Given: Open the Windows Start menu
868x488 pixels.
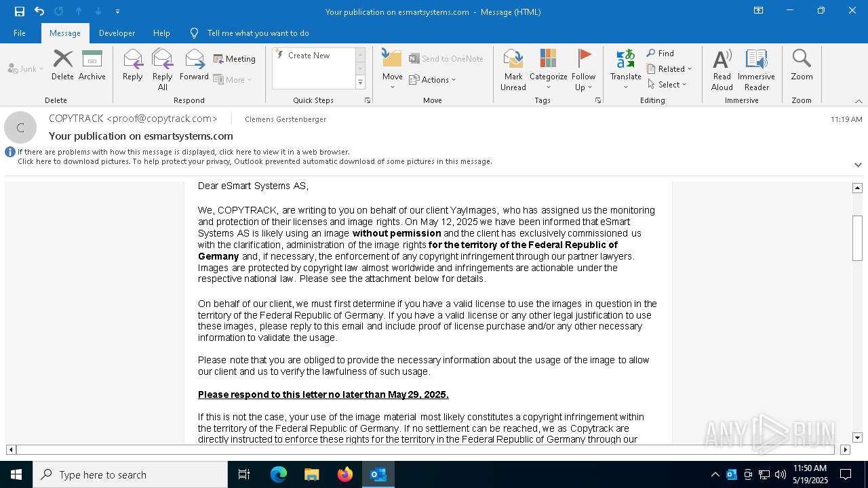Looking at the screenshot, I should click(16, 474).
